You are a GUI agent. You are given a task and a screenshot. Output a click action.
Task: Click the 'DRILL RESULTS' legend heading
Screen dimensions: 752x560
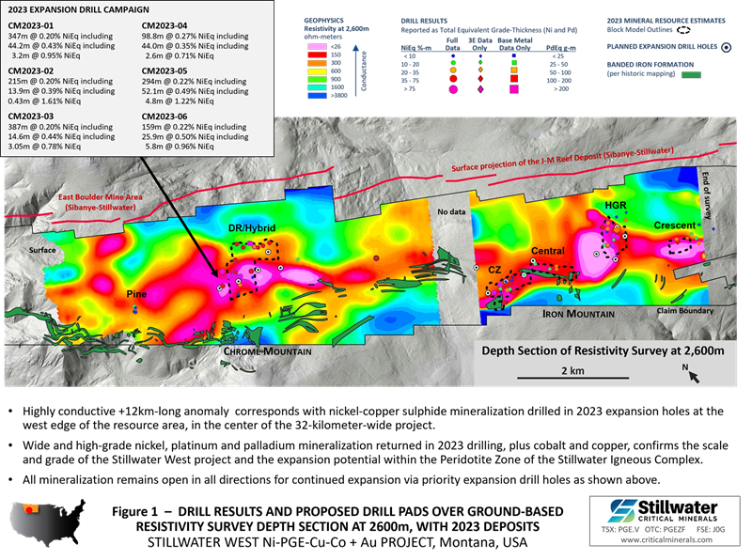pos(424,21)
